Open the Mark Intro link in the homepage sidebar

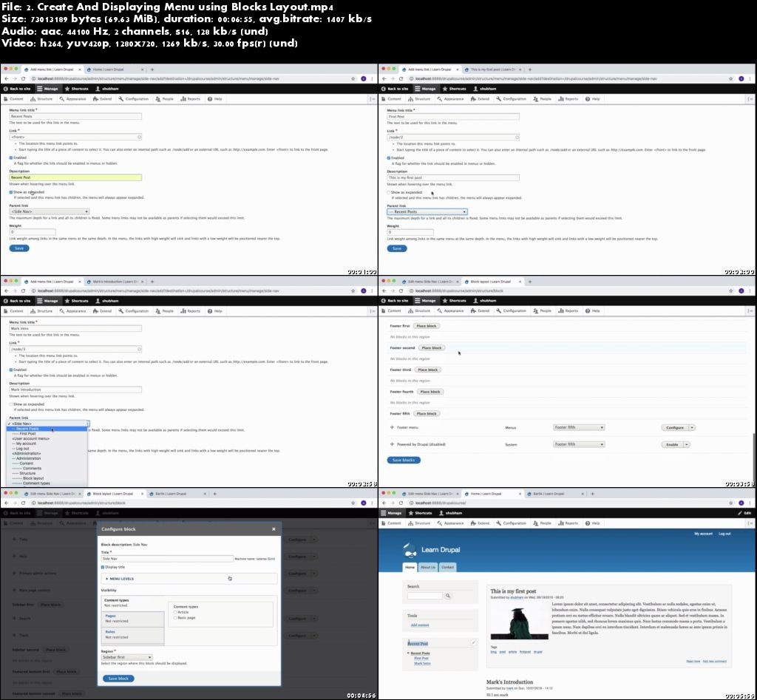click(x=422, y=663)
